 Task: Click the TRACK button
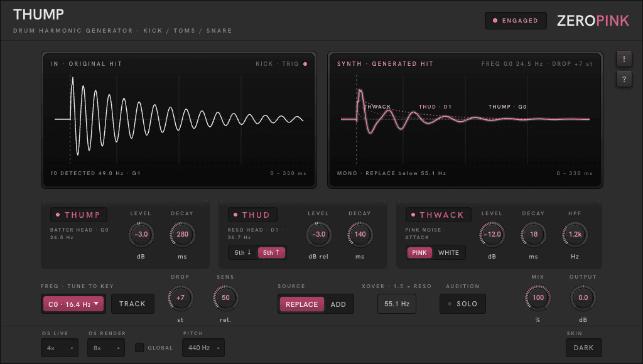coord(132,304)
